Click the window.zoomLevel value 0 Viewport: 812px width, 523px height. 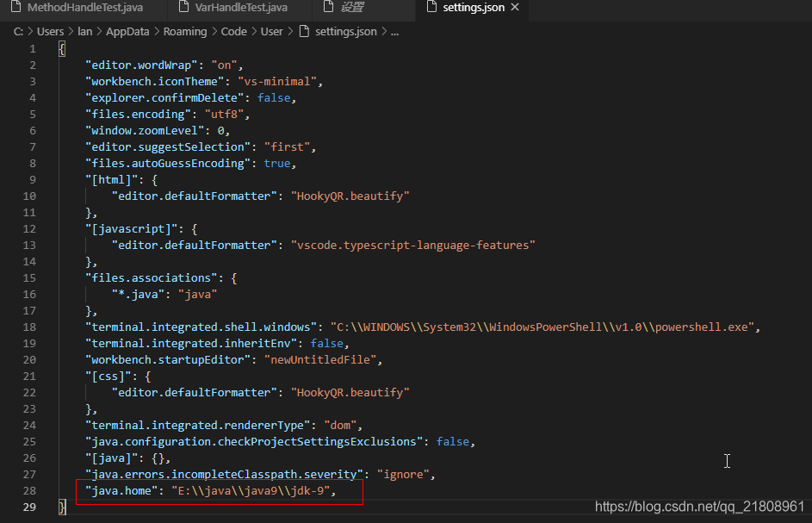coord(220,131)
